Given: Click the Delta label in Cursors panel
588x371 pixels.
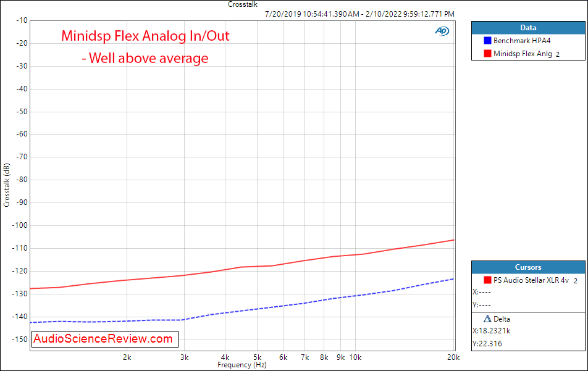Looking at the screenshot, I should tap(502, 319).
